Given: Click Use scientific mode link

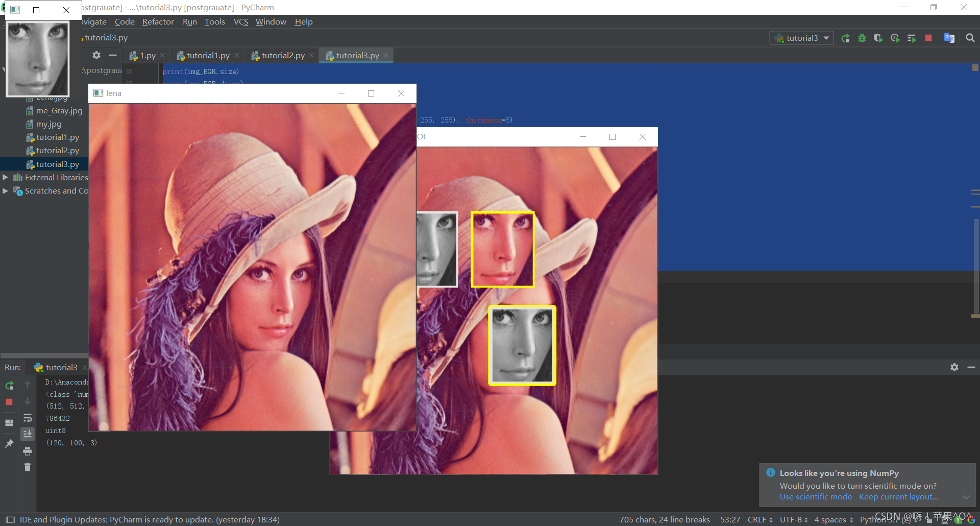Looking at the screenshot, I should [815, 496].
